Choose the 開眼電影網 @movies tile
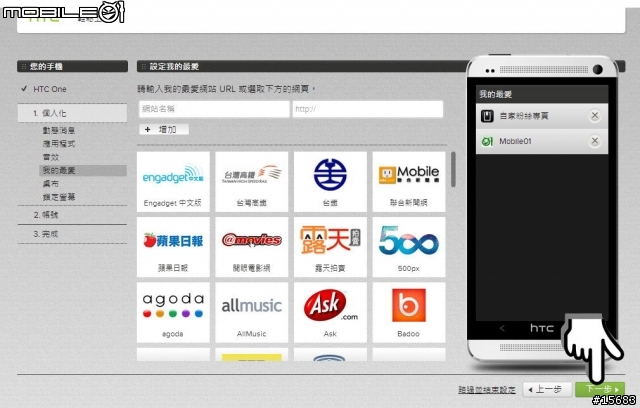Viewport: 640px width, 408px height. 251,247
